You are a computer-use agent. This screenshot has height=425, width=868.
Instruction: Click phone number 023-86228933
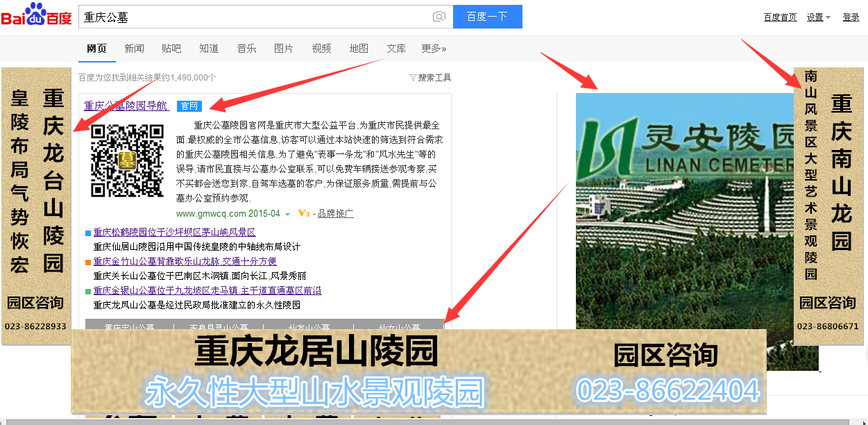click(36, 326)
